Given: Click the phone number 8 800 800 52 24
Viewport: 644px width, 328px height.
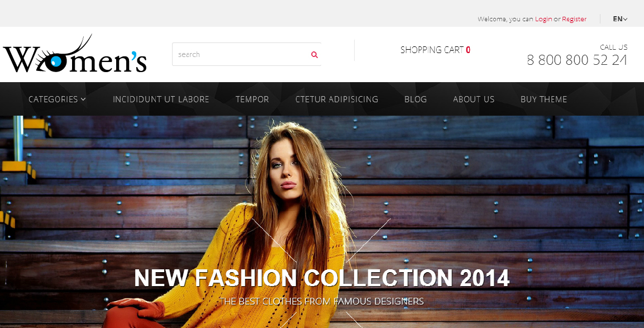Looking at the screenshot, I should click(577, 60).
